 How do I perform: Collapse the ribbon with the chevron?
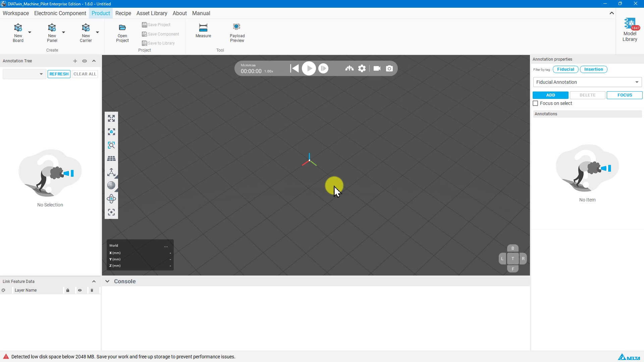(612, 13)
